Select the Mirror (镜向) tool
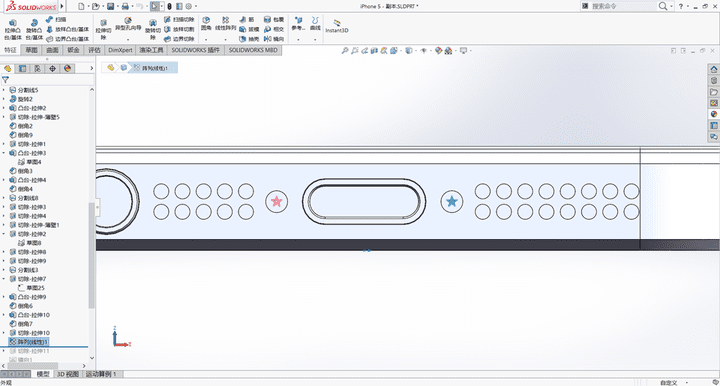Screen dimensions: 720x386 click(274, 39)
